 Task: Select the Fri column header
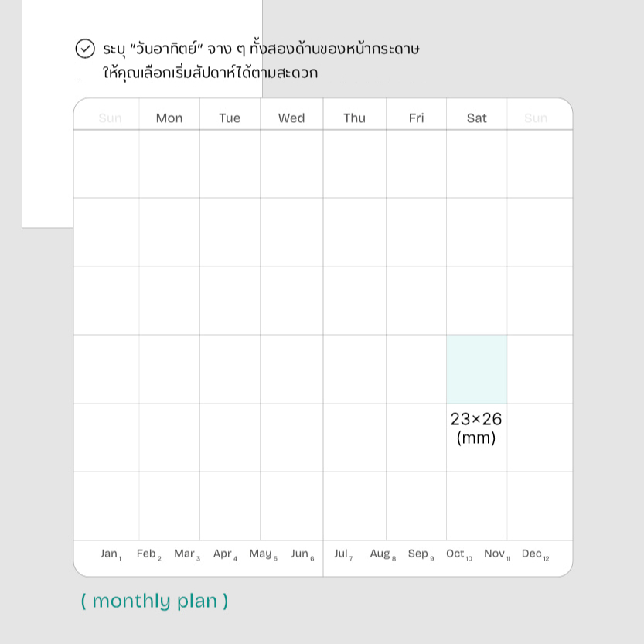click(416, 118)
